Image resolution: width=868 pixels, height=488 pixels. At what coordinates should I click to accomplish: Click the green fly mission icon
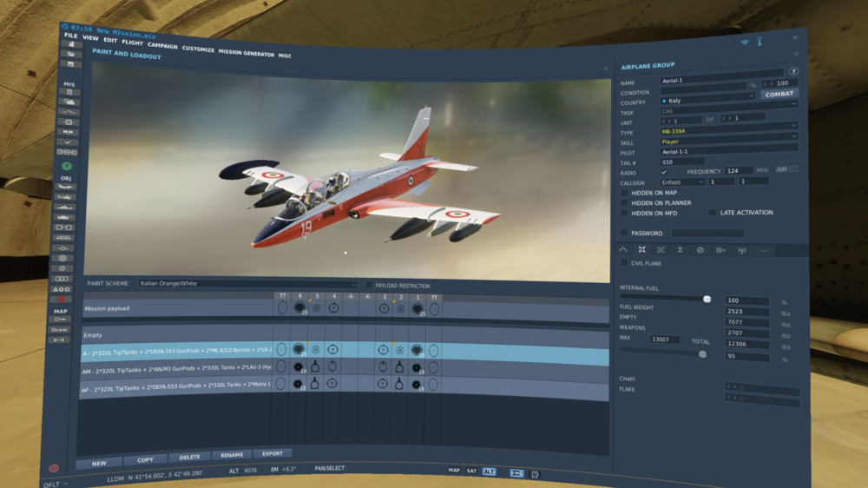point(67,166)
